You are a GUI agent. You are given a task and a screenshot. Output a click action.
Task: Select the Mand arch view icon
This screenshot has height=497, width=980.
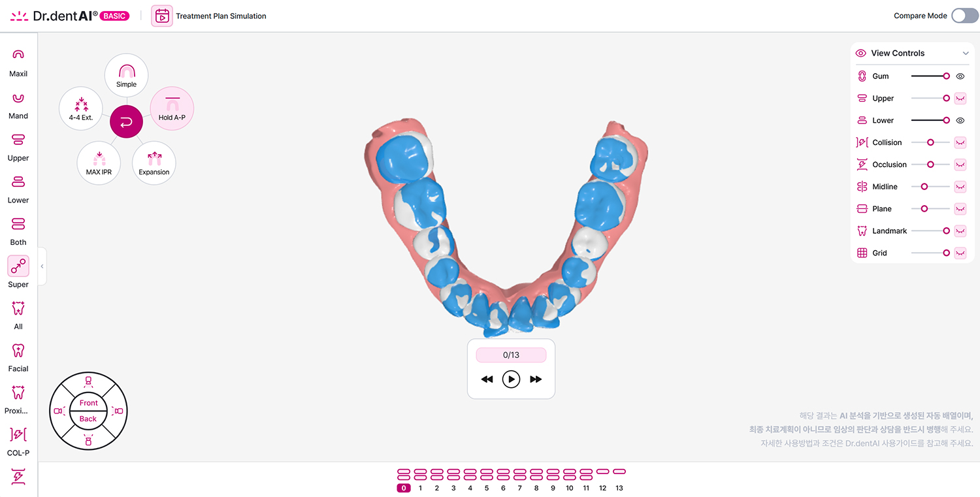[x=18, y=98]
